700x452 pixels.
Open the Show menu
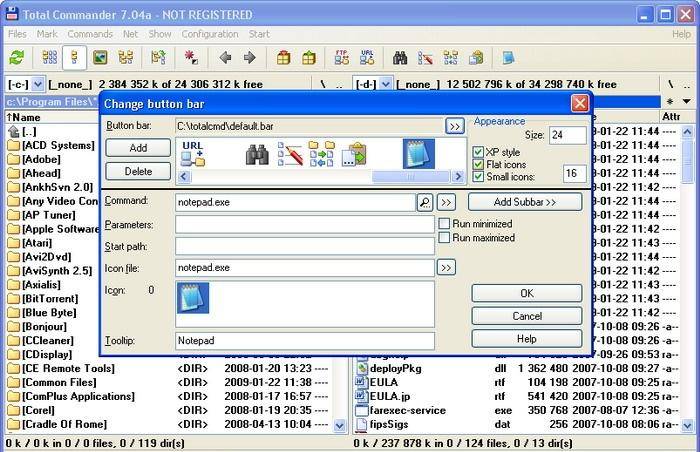point(160,34)
